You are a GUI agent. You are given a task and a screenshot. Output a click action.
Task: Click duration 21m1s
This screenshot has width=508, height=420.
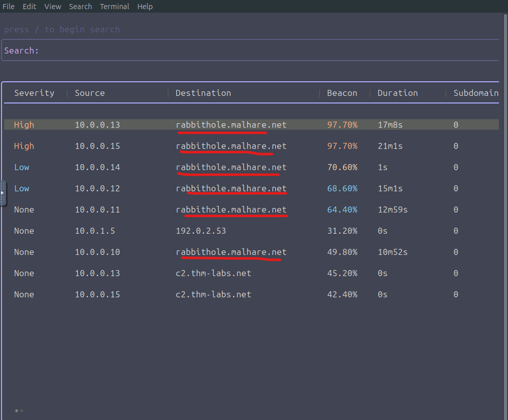(390, 146)
